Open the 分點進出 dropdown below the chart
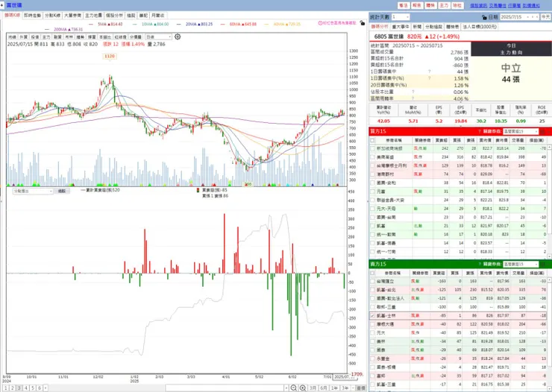552x392 pixels. (33, 191)
